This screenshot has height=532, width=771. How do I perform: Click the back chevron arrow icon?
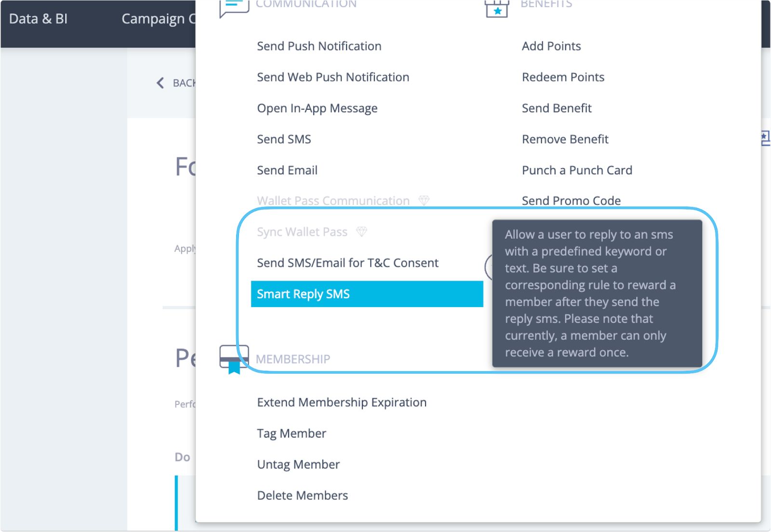pyautogui.click(x=160, y=83)
